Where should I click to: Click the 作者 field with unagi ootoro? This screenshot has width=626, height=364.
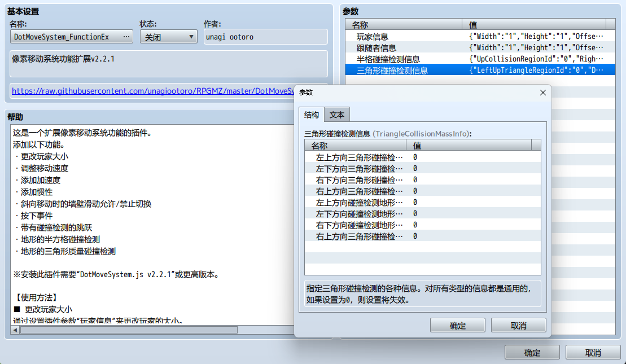(265, 37)
